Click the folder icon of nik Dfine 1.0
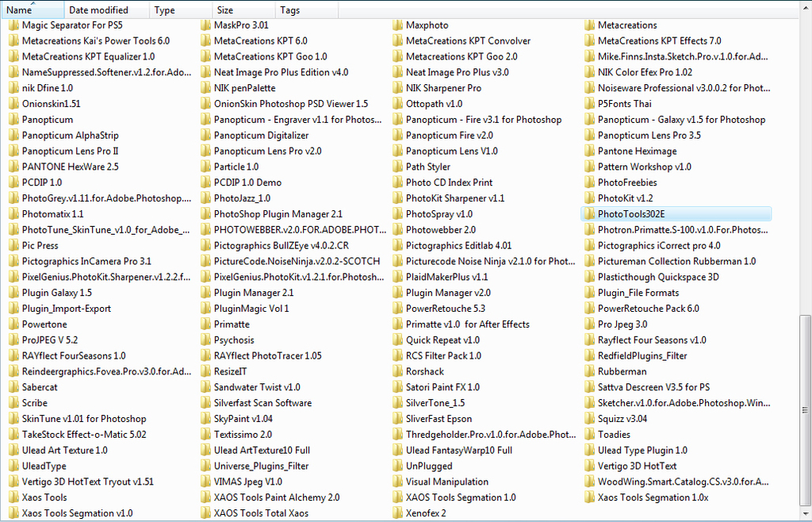 [x=13, y=88]
